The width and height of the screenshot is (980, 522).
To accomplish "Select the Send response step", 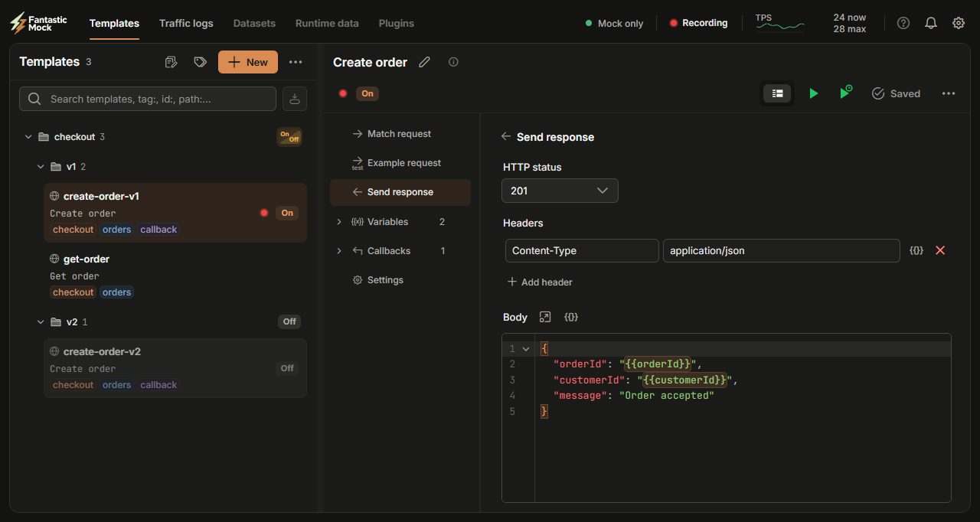I will [400, 192].
